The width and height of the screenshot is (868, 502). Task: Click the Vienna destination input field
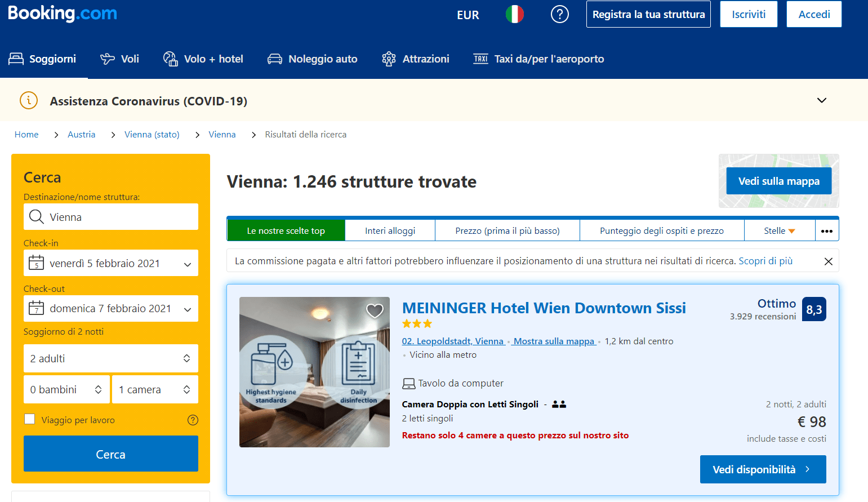pos(111,217)
